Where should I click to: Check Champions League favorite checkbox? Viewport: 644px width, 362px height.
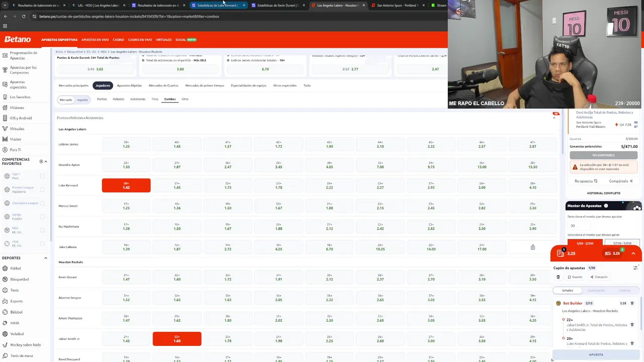pyautogui.click(x=42, y=203)
